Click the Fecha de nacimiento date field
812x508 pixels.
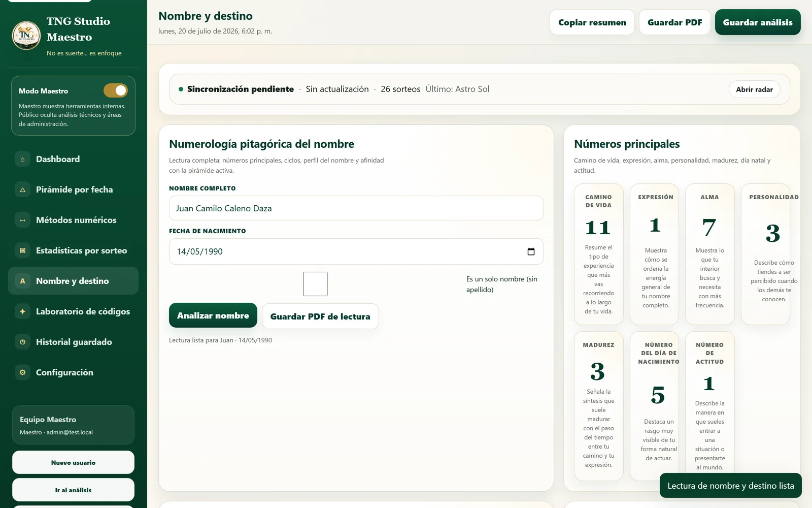click(x=356, y=251)
